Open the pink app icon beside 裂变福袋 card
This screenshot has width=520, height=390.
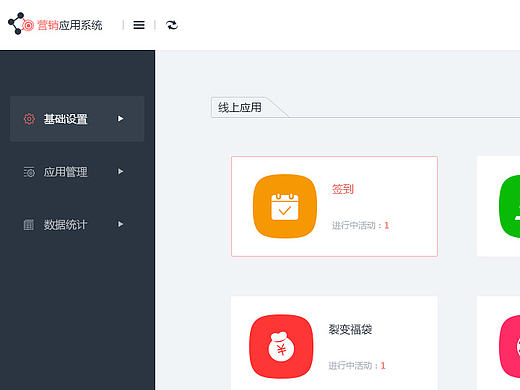[x=509, y=347]
